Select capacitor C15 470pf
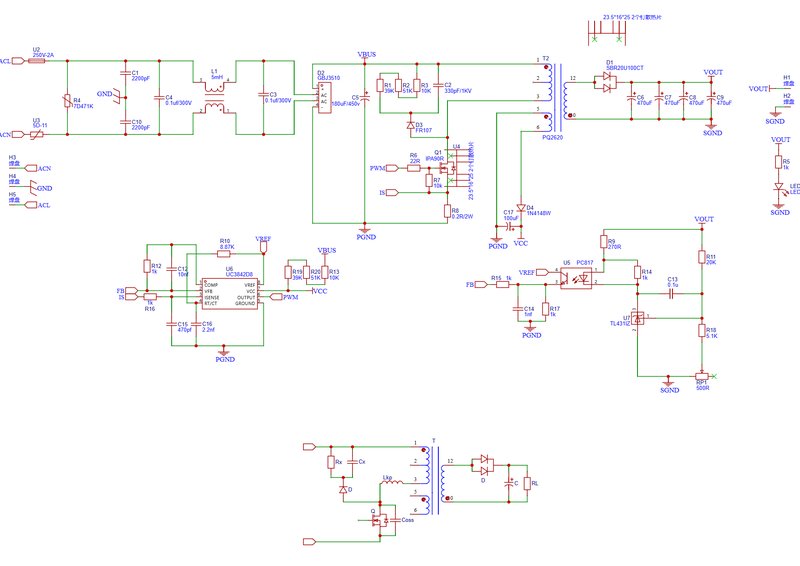The image size is (800, 566). (171, 324)
